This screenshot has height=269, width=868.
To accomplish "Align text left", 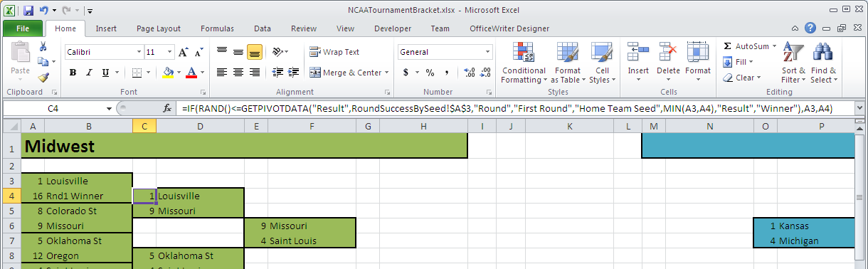I will point(222,72).
